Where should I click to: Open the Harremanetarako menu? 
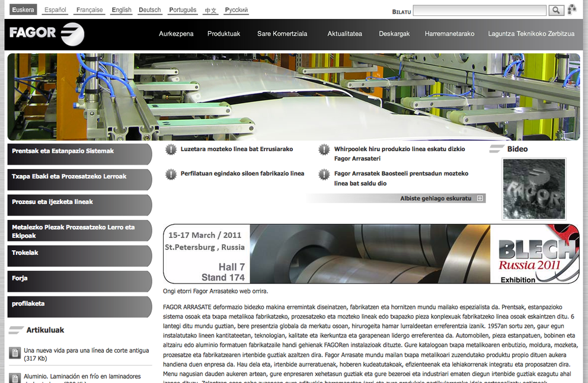[x=449, y=34]
